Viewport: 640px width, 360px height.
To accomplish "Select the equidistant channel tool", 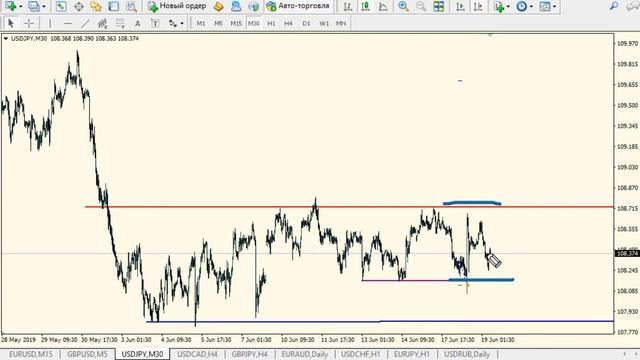I will (102, 23).
